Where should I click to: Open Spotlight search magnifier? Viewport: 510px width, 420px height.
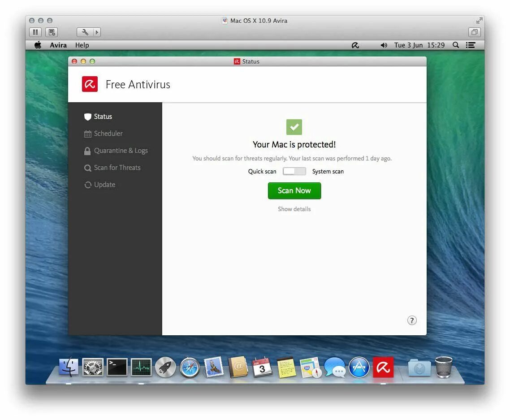coord(456,45)
